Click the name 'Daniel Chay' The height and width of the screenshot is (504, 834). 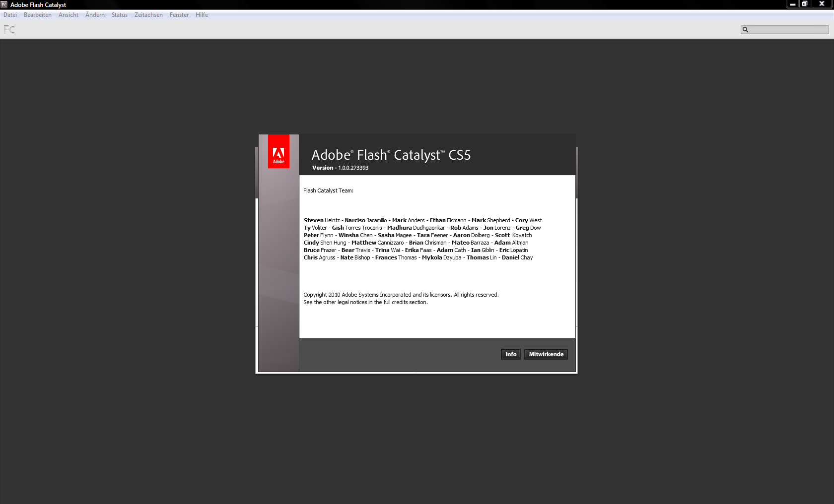click(517, 257)
